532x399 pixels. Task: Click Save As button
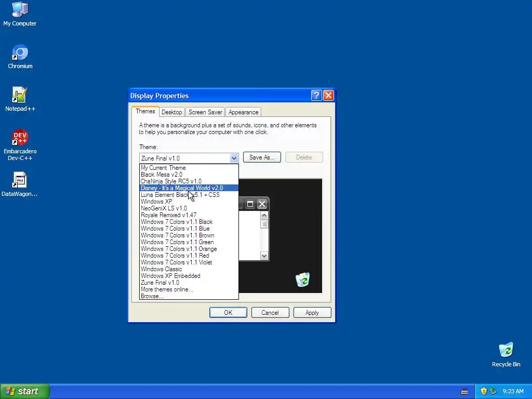pyautogui.click(x=262, y=157)
